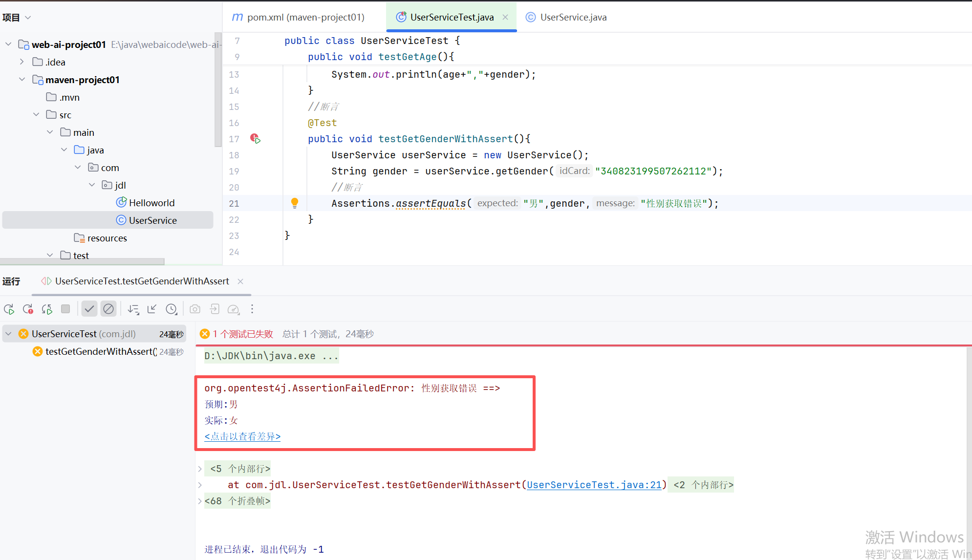Click the 点击以查看差异 link
The width and height of the screenshot is (972, 560).
pyautogui.click(x=242, y=436)
